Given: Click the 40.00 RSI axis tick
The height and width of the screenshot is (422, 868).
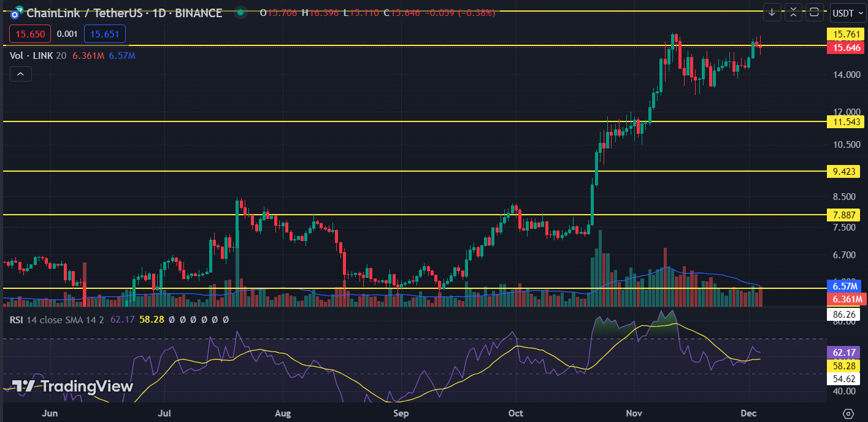Looking at the screenshot, I should click(845, 391).
